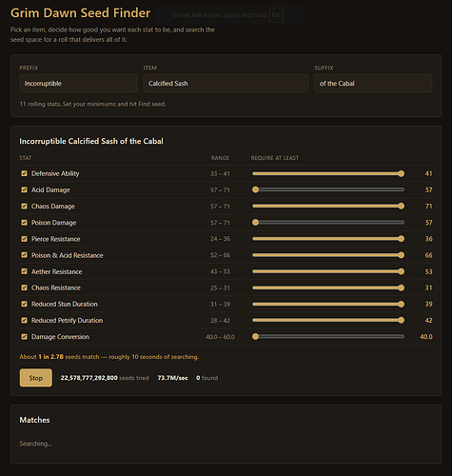Toggle the Acid Damage checkbox

coord(24,189)
